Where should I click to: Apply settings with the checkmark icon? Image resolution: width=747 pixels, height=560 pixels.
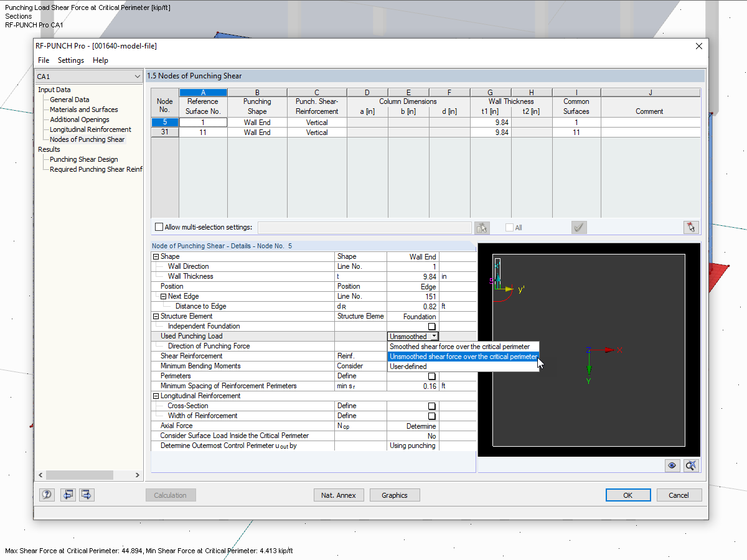pyautogui.click(x=579, y=227)
